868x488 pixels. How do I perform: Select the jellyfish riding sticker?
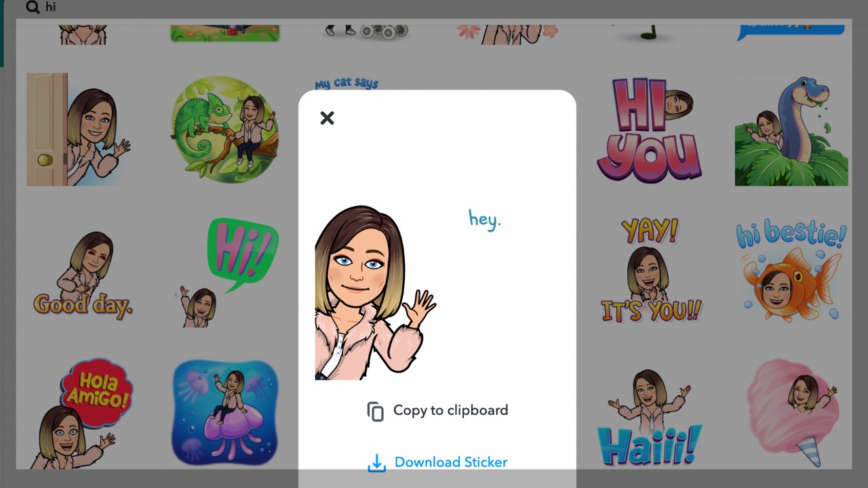[225, 413]
